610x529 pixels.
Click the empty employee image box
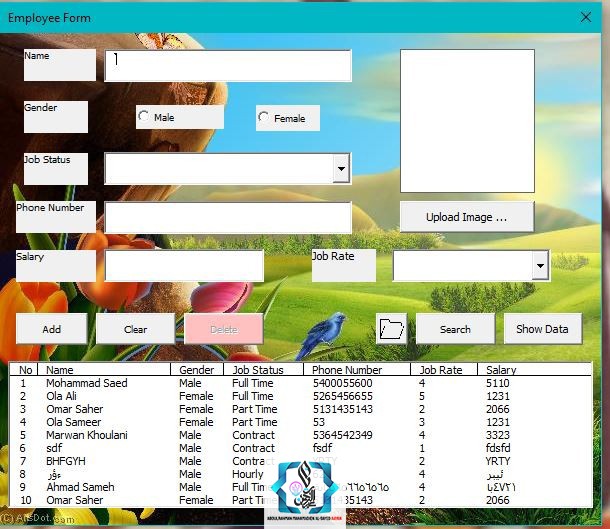pos(466,120)
